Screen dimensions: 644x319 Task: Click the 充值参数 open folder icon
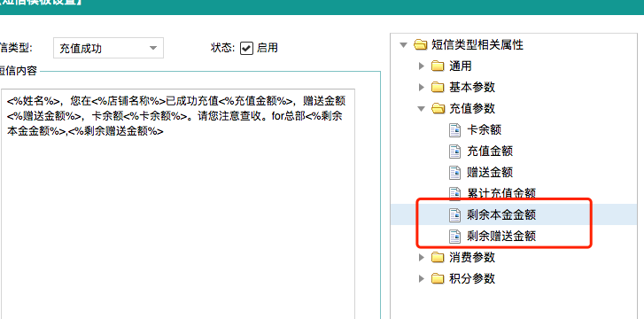coord(438,108)
